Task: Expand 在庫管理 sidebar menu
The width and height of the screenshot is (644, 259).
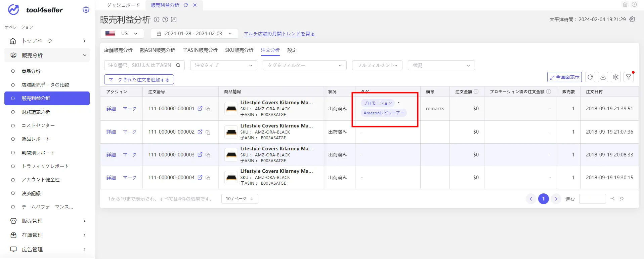Action: [47, 235]
